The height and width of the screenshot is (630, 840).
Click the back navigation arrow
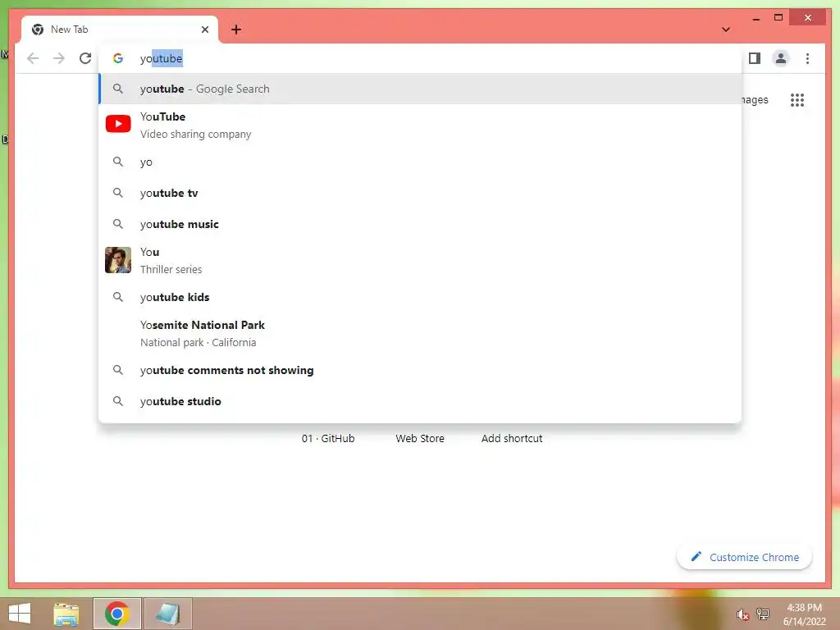[x=33, y=58]
